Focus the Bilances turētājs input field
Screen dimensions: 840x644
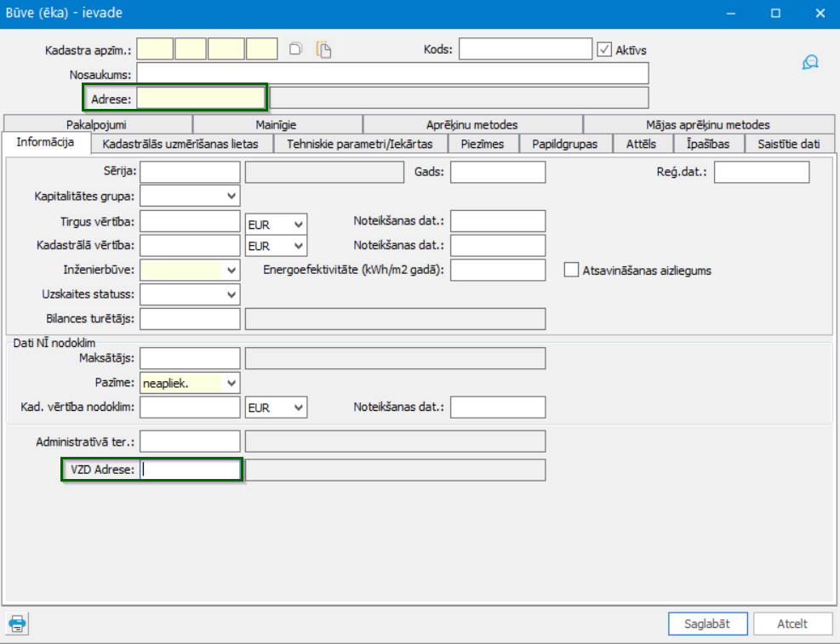[190, 318]
